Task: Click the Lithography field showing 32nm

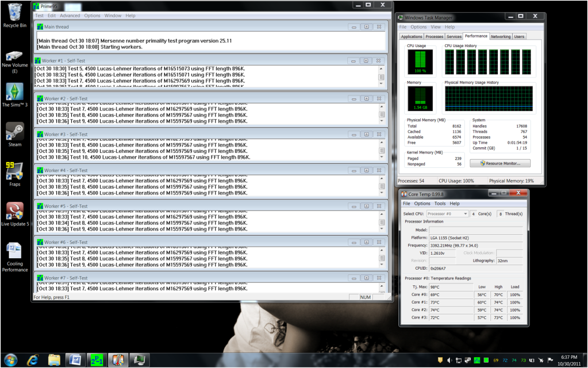Action: pos(509,260)
